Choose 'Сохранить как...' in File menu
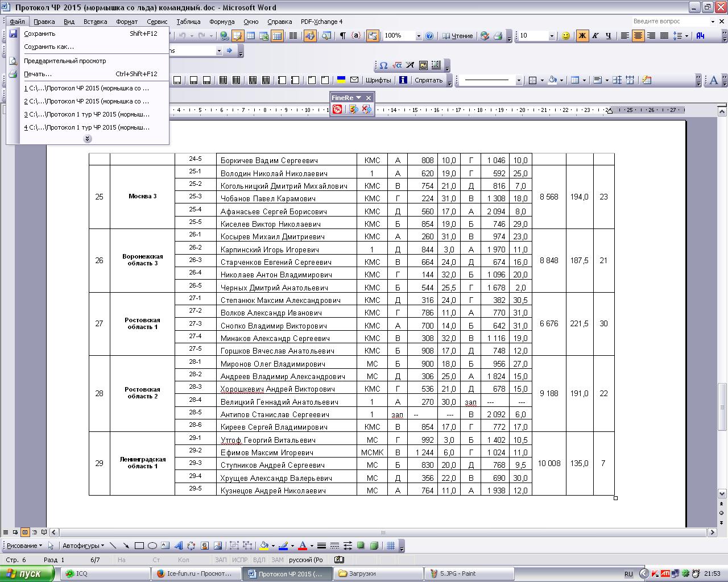Screen dimensions: 728x582 tap(49, 47)
